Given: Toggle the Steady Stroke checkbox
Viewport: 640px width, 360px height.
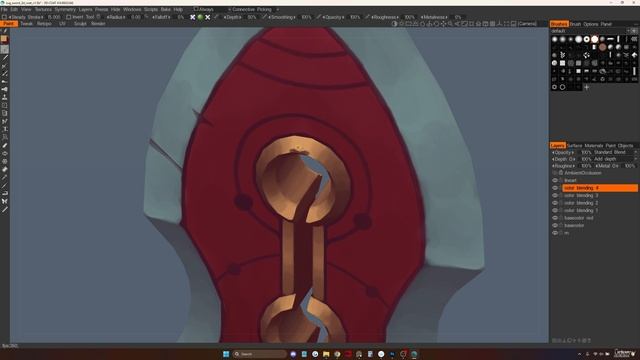Looking at the screenshot, I should coord(4,17).
